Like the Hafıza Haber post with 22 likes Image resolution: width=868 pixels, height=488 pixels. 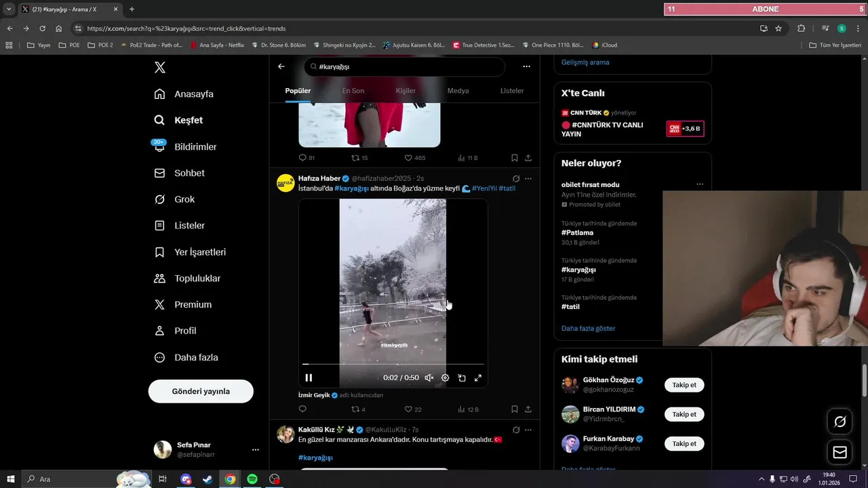tap(413, 409)
